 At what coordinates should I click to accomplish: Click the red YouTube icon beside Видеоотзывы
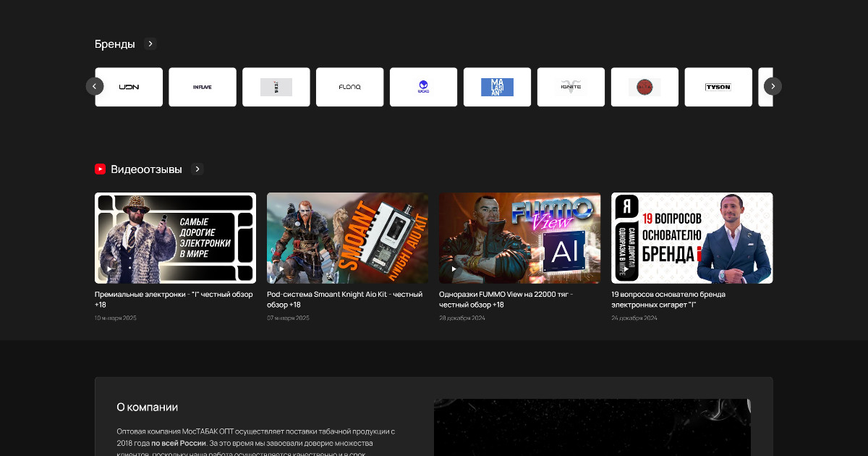pyautogui.click(x=101, y=169)
